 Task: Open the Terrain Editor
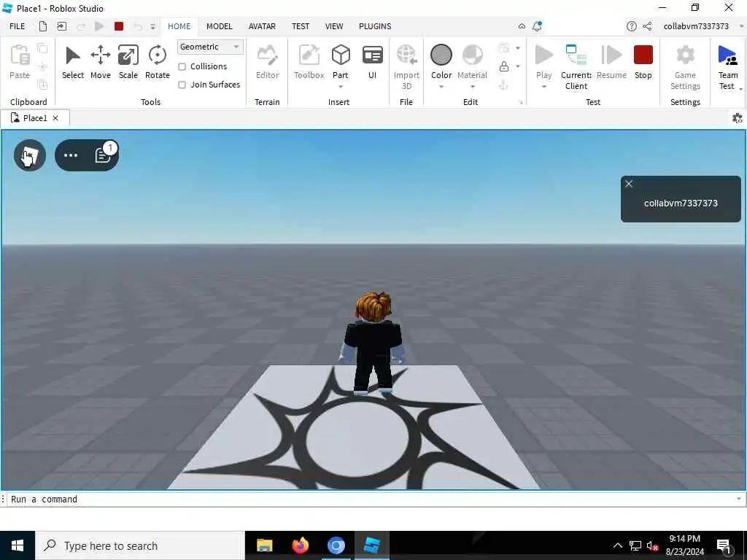(x=267, y=62)
